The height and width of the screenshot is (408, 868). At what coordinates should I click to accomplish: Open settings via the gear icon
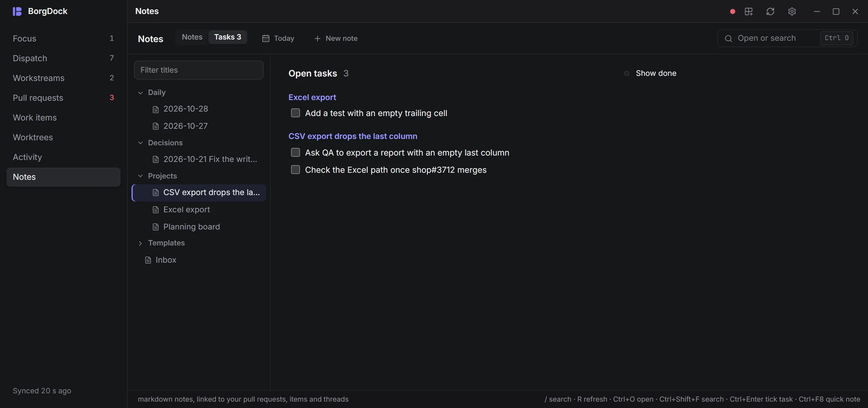(x=792, y=11)
